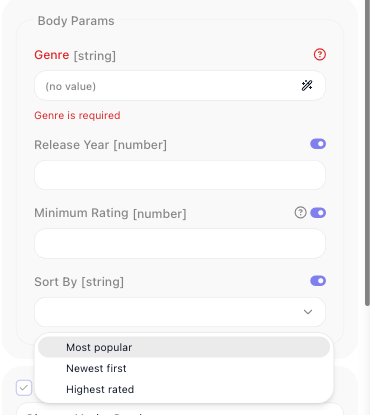Click the vertical scrollbar on the right edge
This screenshot has height=415, width=370.
pos(367,153)
